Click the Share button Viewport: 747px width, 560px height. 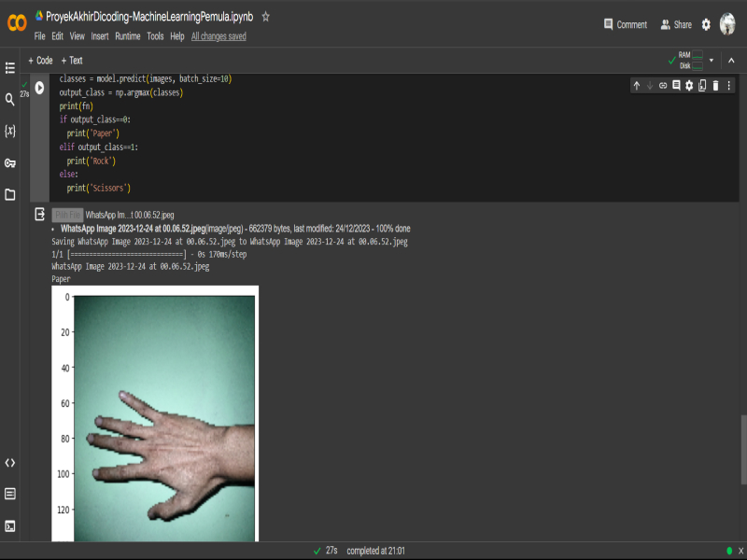(676, 25)
